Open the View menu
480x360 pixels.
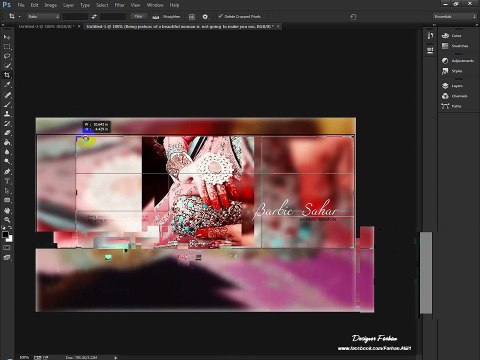pos(135,5)
